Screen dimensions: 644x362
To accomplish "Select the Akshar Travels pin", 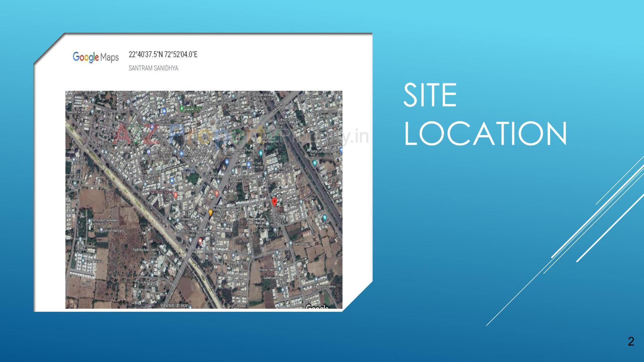I will (280, 268).
